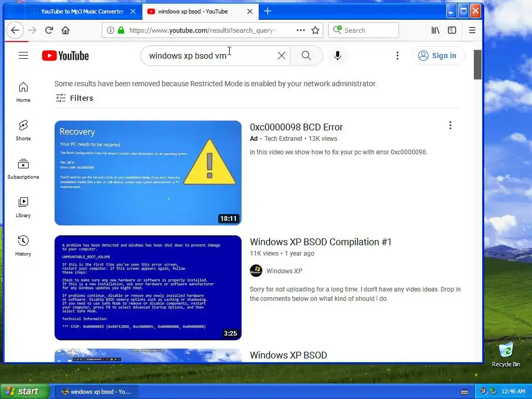The width and height of the screenshot is (532, 399).
Task: Open options menu for 0xc0000098 BCD Error ad
Action: click(x=450, y=126)
